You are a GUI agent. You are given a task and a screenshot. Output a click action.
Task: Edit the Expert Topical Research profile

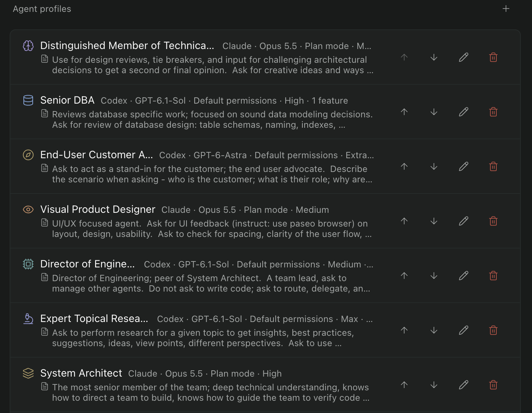tap(464, 330)
